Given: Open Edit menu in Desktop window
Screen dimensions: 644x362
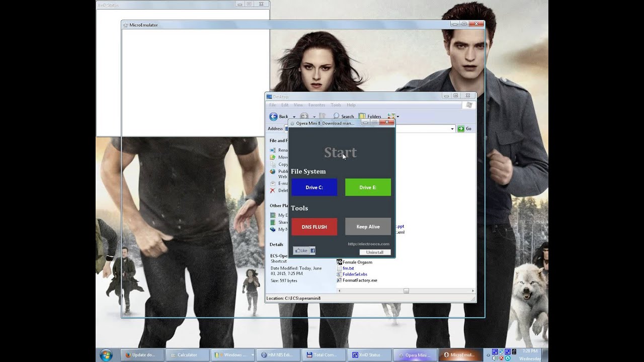Looking at the screenshot, I should pos(285,105).
